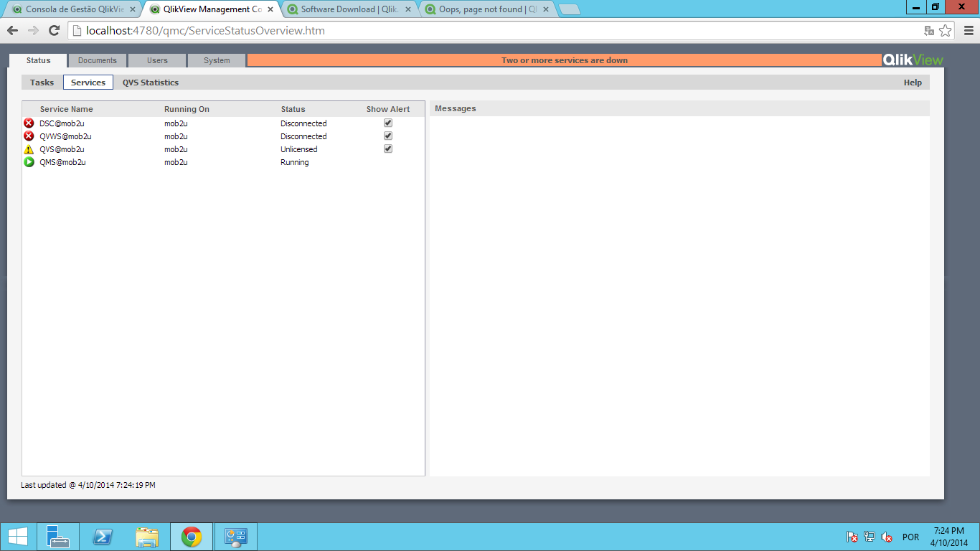This screenshot has height=551, width=980.
Task: Click the translate page icon in address bar
Action: click(x=929, y=31)
